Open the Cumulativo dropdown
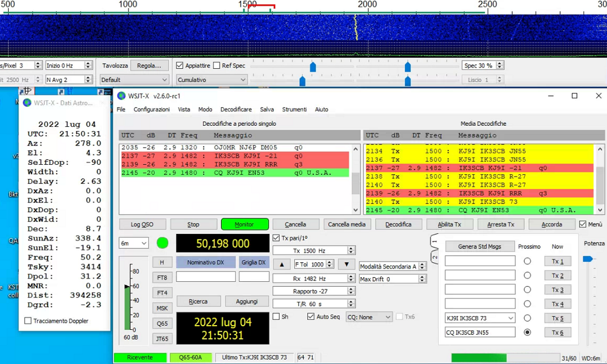The image size is (607, 364). click(x=212, y=80)
